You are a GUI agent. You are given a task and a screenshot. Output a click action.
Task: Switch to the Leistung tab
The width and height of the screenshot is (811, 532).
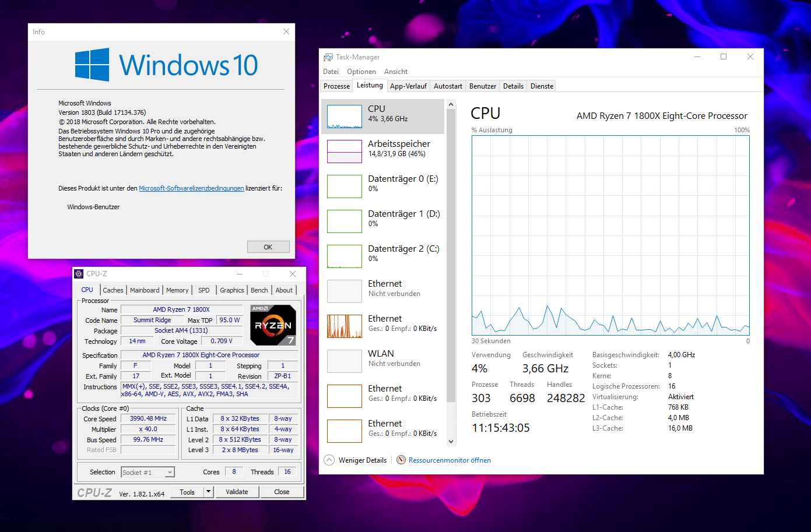click(370, 85)
